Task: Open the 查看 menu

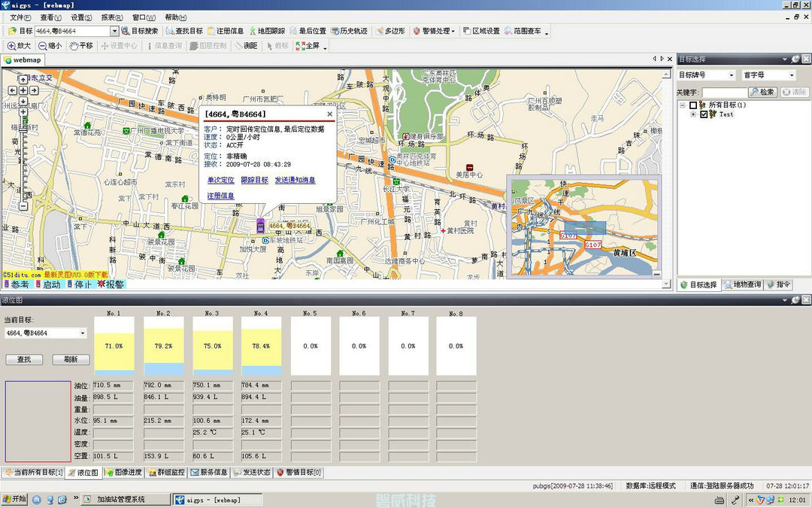Action: click(x=51, y=17)
